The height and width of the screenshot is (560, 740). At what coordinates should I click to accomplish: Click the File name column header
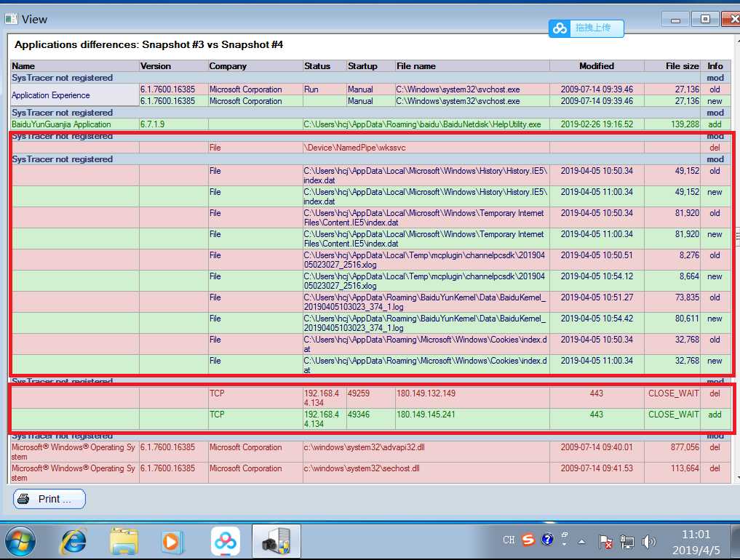click(472, 66)
